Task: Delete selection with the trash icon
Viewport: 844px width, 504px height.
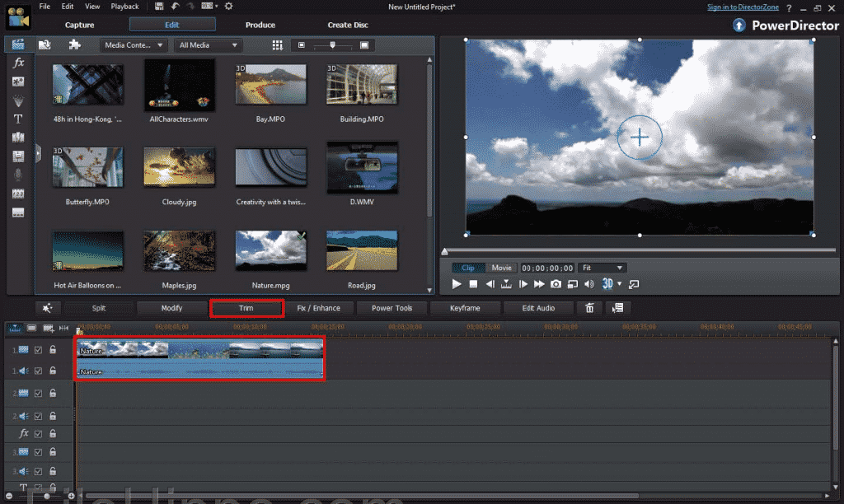Action: click(x=590, y=307)
